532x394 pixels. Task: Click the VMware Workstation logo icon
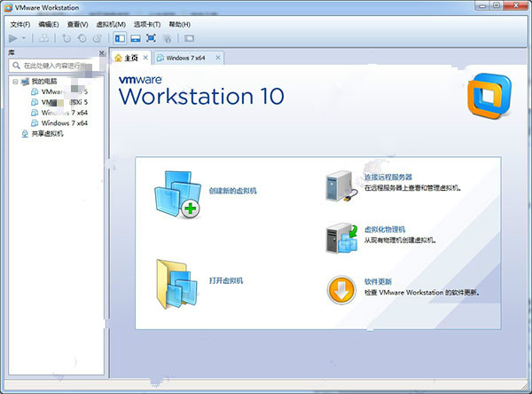pos(489,96)
